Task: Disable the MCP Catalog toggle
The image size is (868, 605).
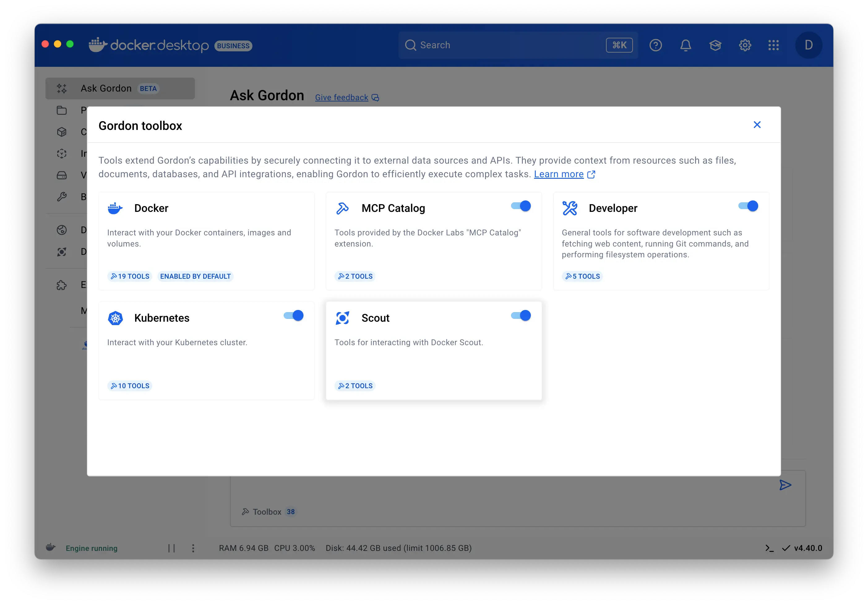Action: pos(521,206)
